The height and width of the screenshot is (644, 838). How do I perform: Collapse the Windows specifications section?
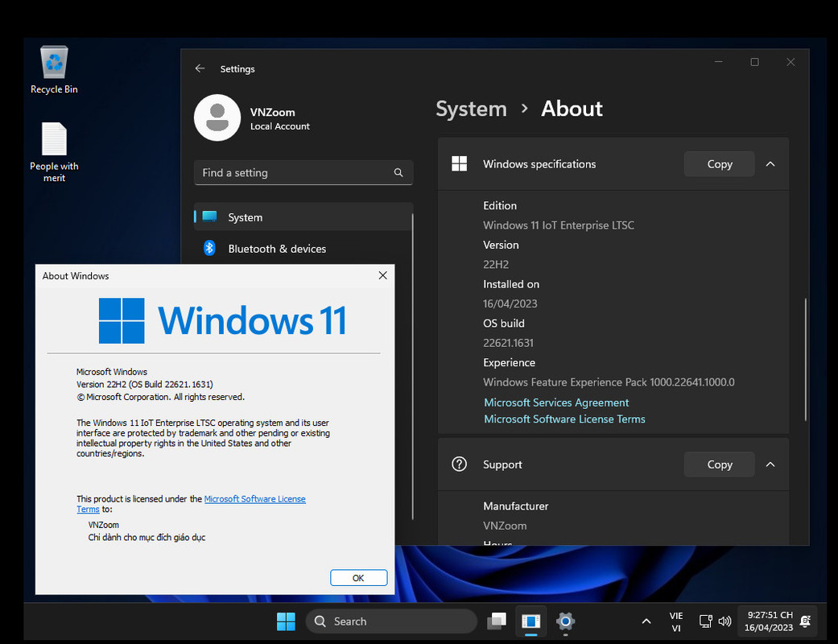pyautogui.click(x=770, y=164)
